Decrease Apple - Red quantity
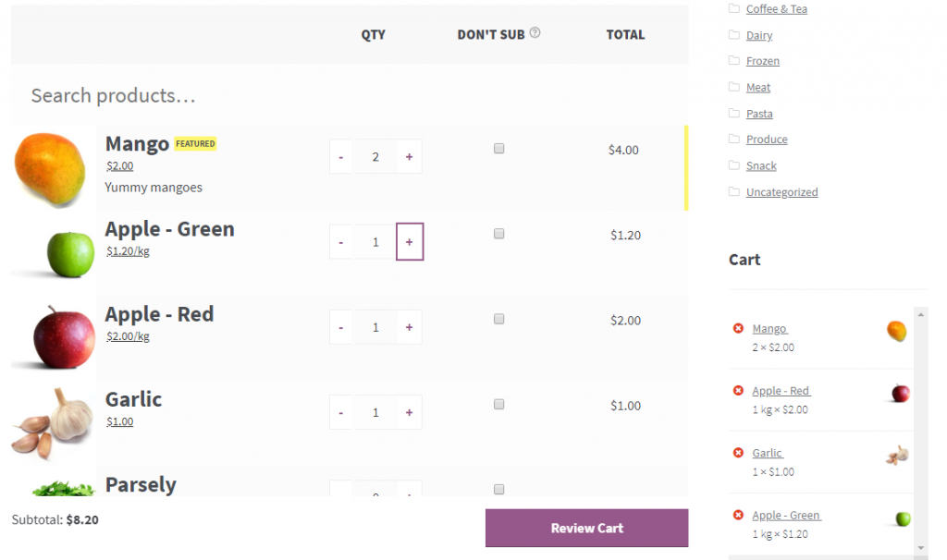947x560 pixels. click(340, 327)
